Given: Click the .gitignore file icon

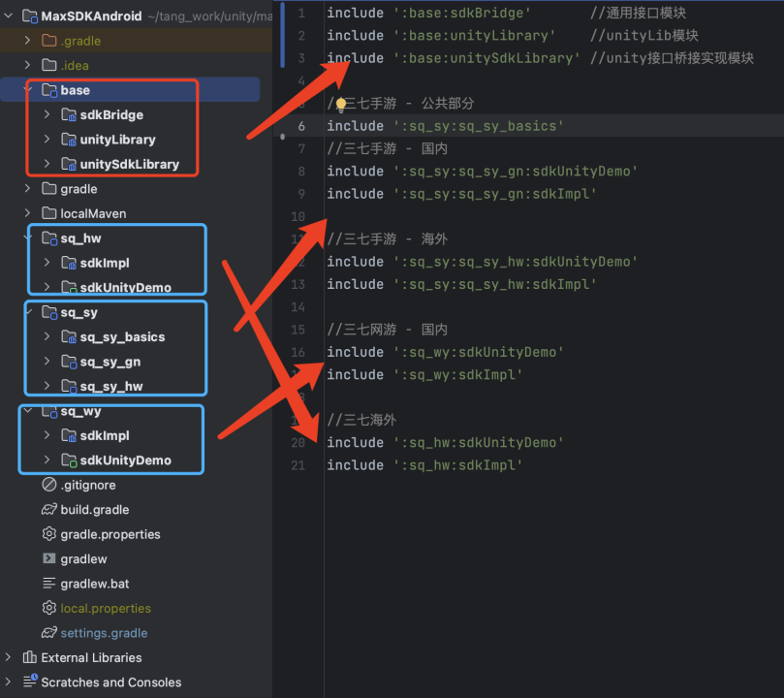Looking at the screenshot, I should (49, 485).
